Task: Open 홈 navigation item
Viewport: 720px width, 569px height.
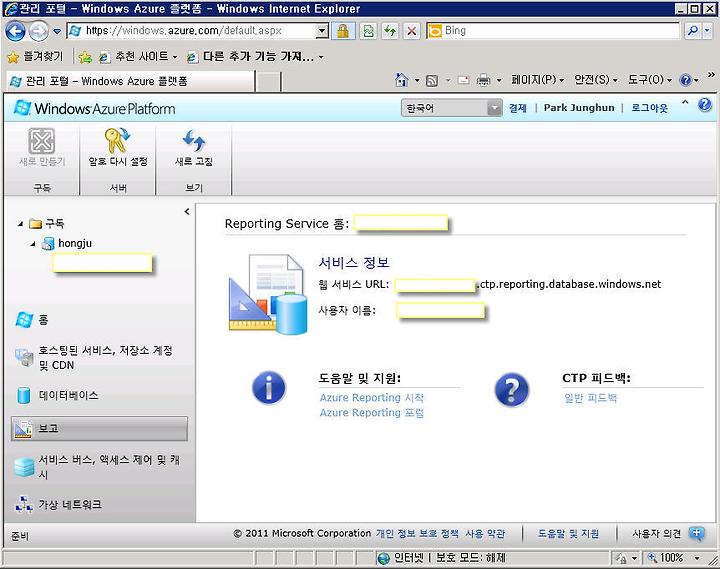Action: [32, 320]
